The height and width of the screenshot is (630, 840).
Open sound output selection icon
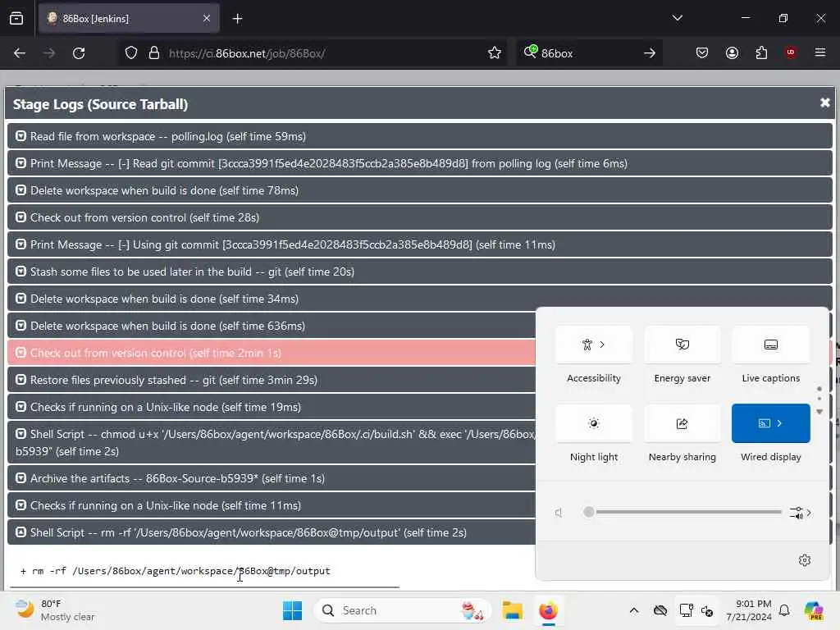point(800,513)
